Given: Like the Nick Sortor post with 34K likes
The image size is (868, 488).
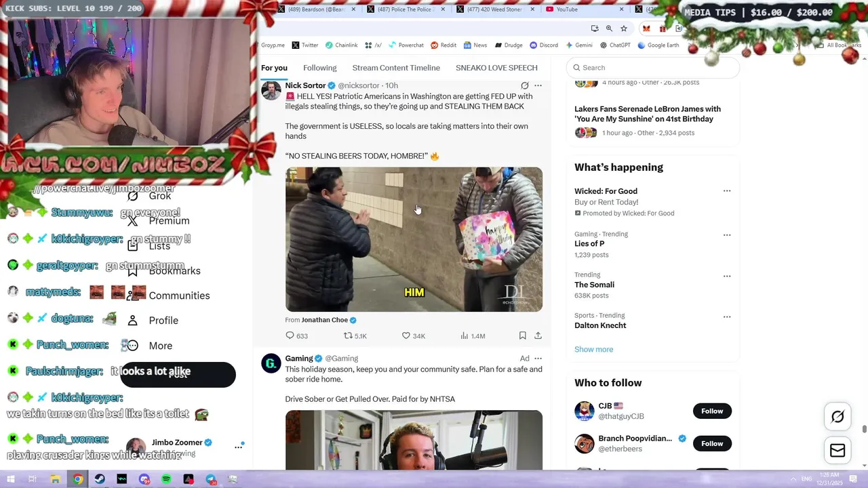Looking at the screenshot, I should [x=406, y=335].
